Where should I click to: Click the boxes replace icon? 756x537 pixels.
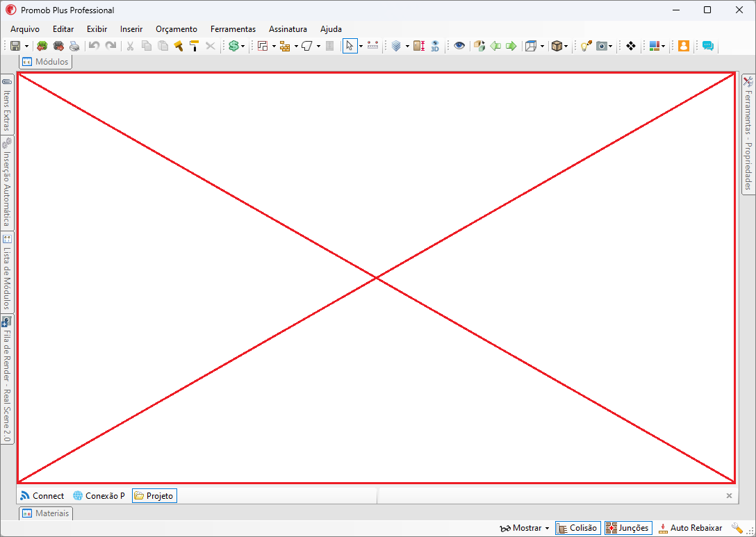tap(479, 46)
